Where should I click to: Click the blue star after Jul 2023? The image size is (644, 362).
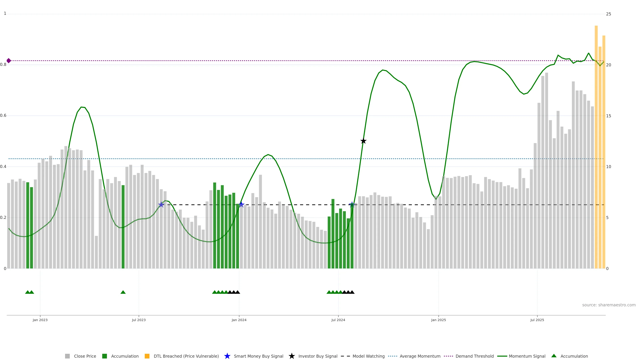coord(161,205)
